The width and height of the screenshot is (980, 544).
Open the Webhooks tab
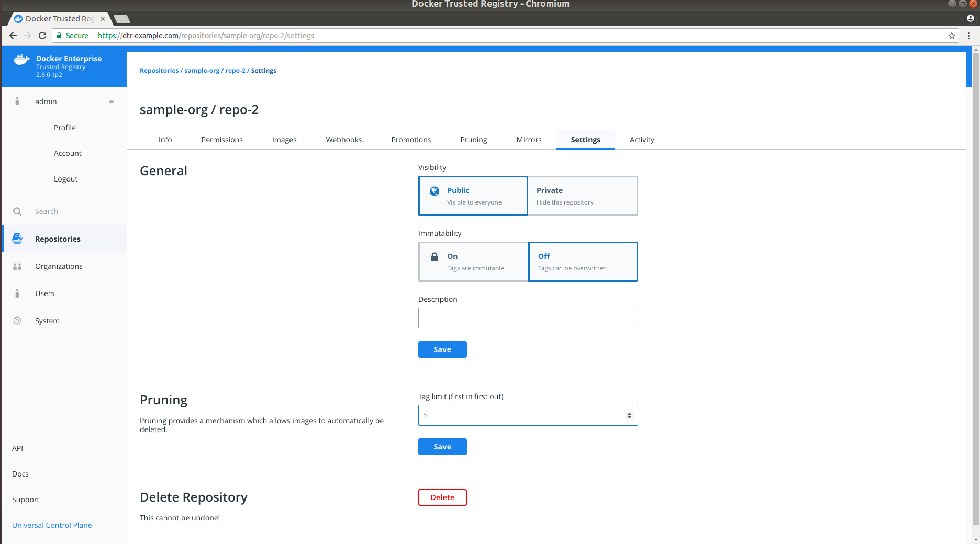click(x=343, y=140)
